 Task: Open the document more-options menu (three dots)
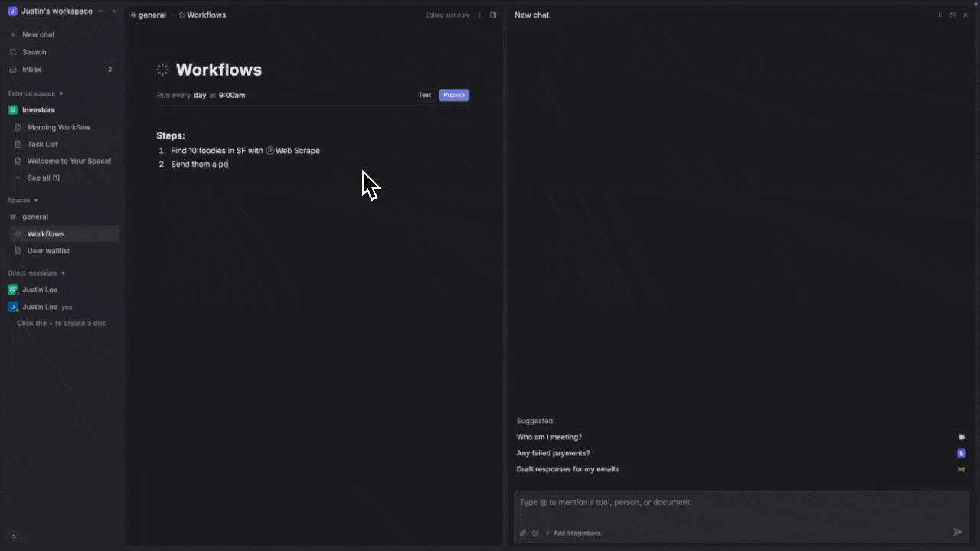(x=480, y=15)
